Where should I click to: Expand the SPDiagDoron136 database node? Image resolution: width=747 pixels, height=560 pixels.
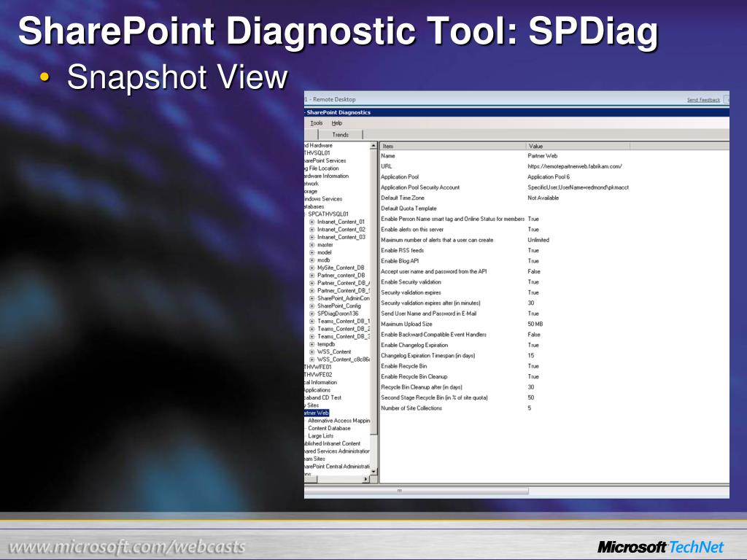[312, 314]
